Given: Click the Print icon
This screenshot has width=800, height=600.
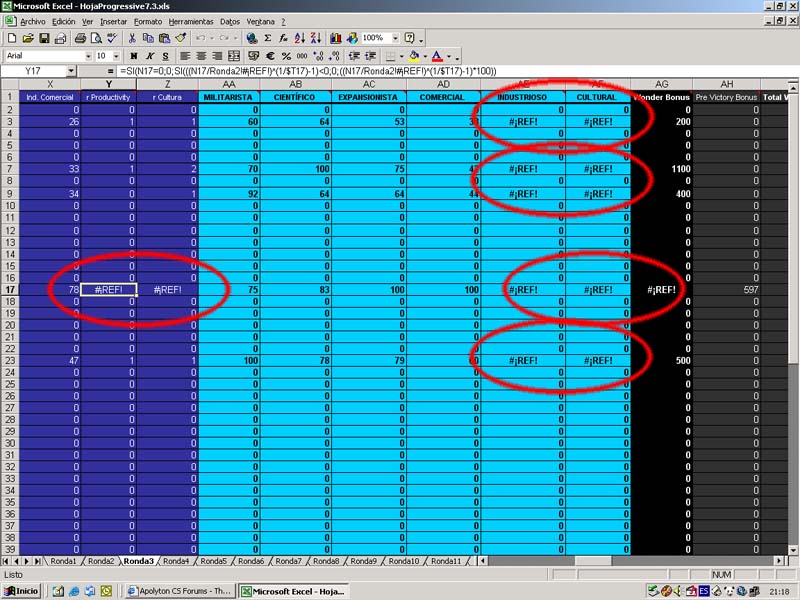Looking at the screenshot, I should point(79,38).
